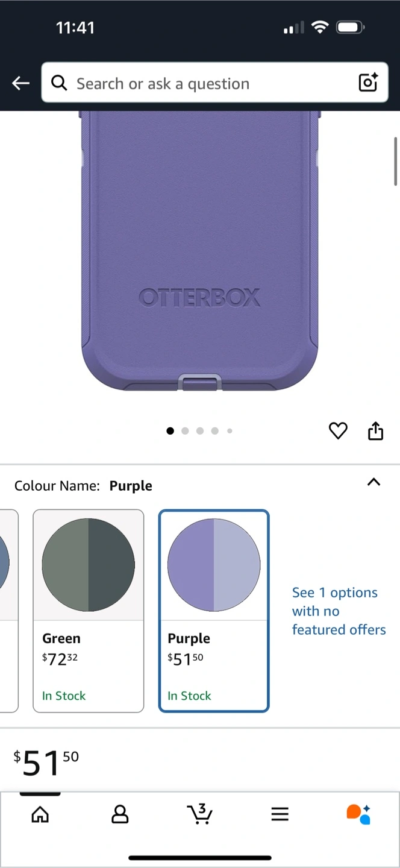Open the hamburger menu
This screenshot has width=400, height=868.
pos(280,814)
